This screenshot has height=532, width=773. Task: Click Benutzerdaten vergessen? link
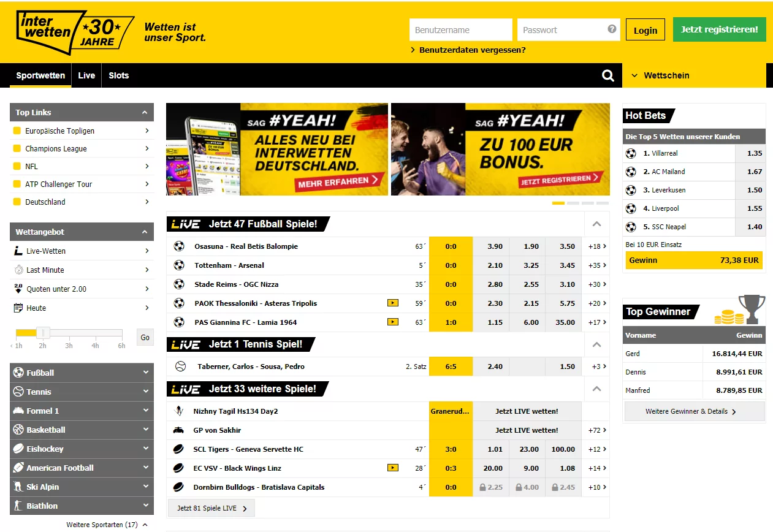(472, 50)
